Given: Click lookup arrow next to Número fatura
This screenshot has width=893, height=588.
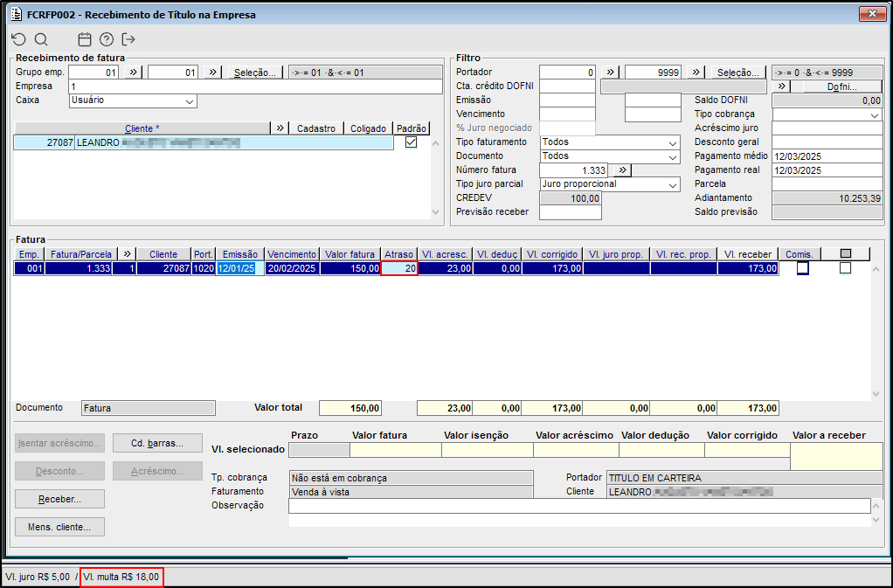Looking at the screenshot, I should 622,169.
